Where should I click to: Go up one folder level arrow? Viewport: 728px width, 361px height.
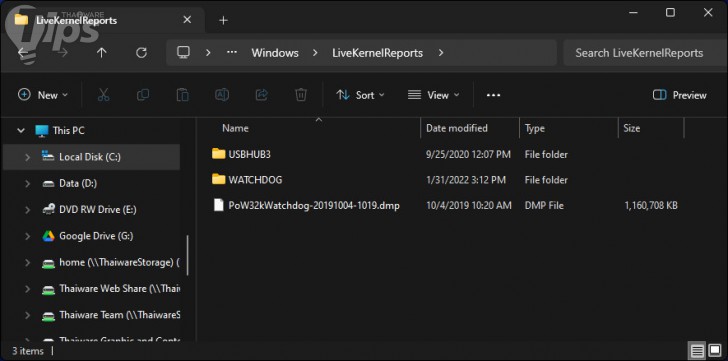click(x=101, y=53)
